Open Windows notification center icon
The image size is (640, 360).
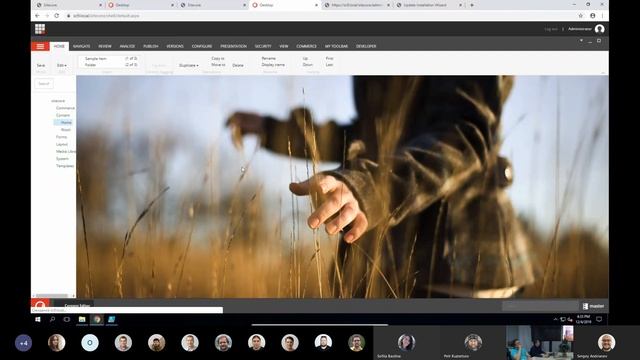click(x=599, y=320)
